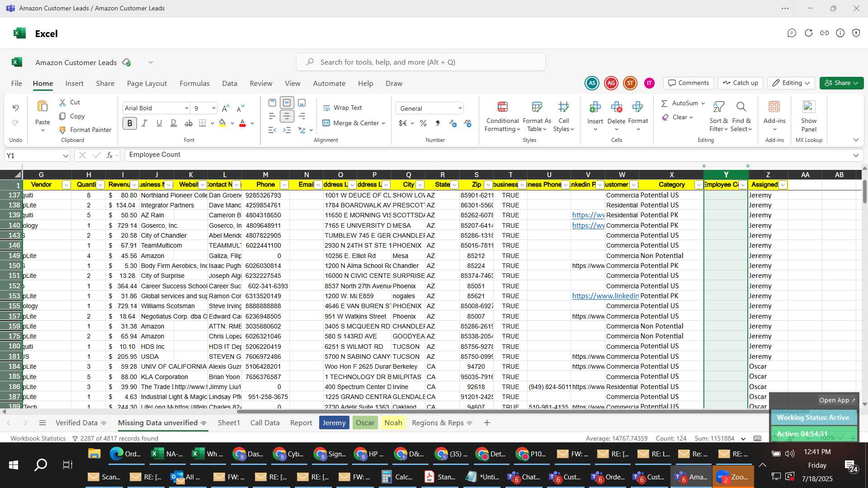Click the Paste clipboard icon

42,106
